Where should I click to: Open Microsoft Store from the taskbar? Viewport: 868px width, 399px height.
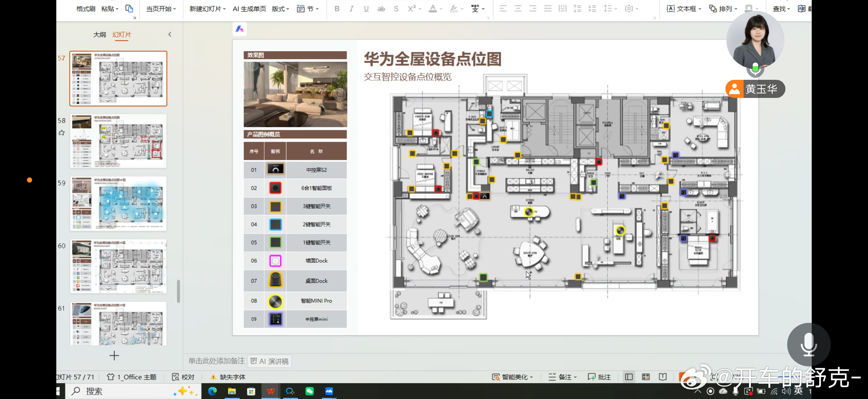coord(251,391)
